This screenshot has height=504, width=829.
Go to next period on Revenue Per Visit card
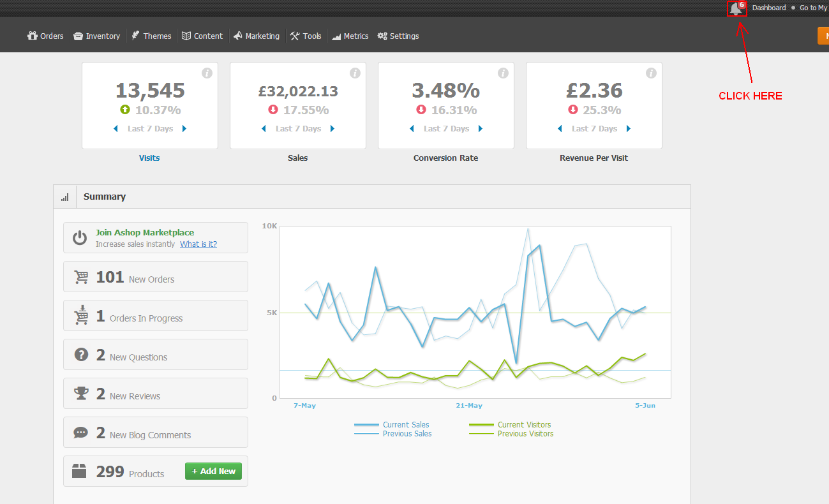[x=629, y=128]
